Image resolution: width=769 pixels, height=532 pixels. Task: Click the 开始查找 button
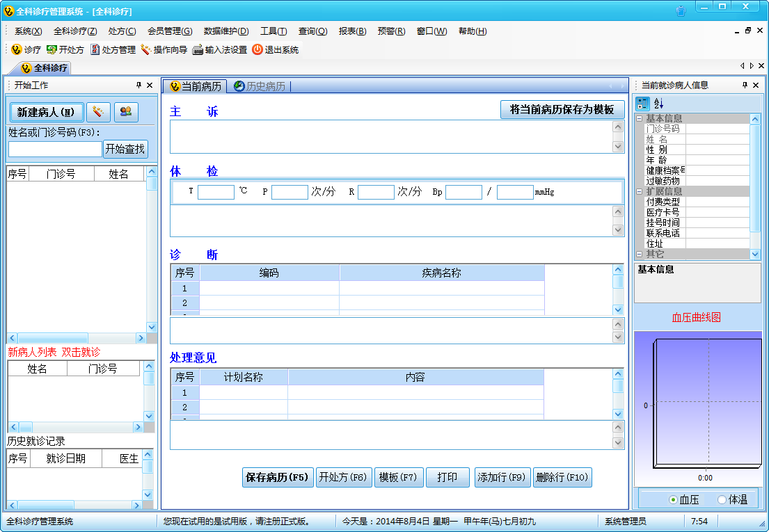[x=125, y=149]
